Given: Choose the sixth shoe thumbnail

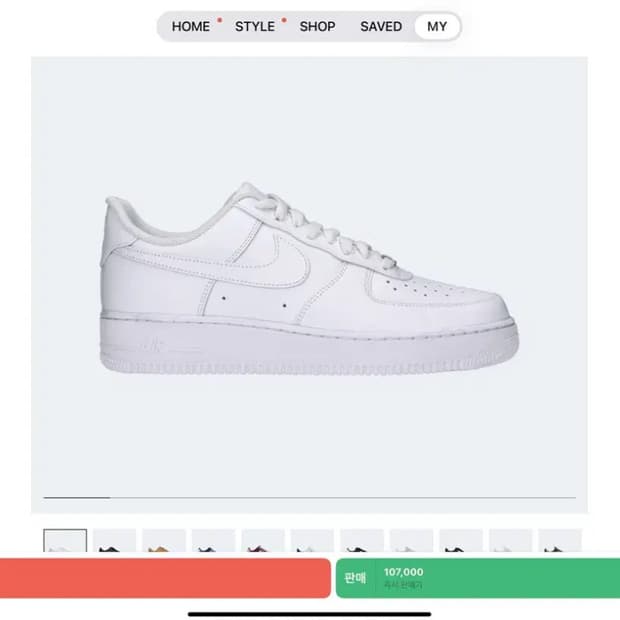Looking at the screenshot, I should click(x=312, y=541).
